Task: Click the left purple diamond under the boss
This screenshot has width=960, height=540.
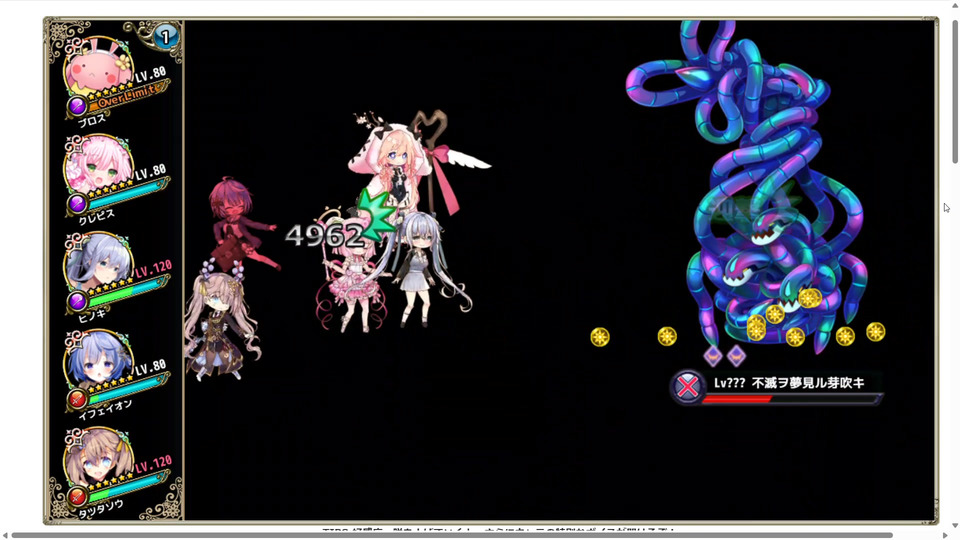Action: pos(713,355)
